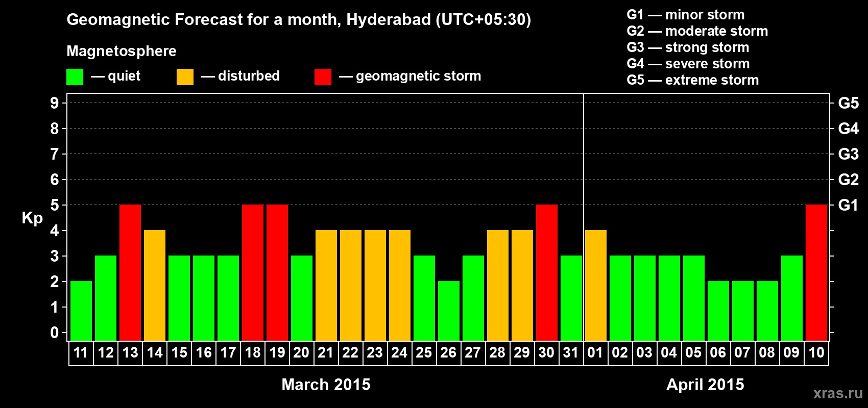
Task: Click the 'Magnetosphere' heading
Action: (122, 51)
